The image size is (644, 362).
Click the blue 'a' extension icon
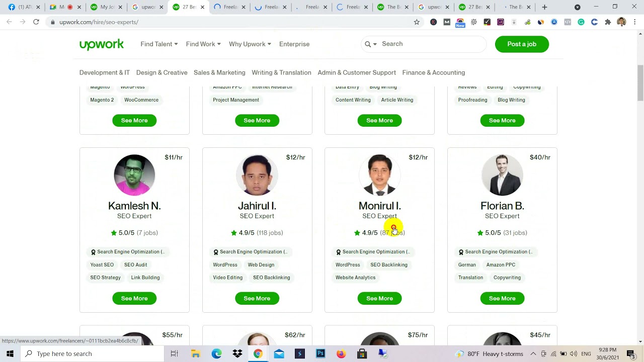[x=554, y=22]
